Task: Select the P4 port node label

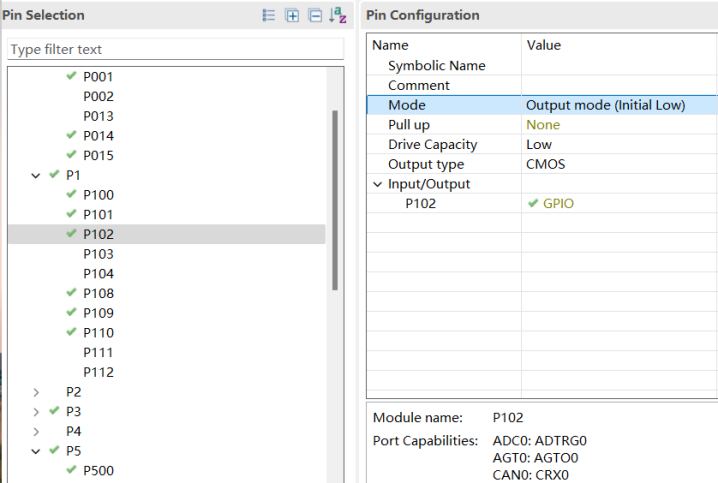Action: point(73,431)
